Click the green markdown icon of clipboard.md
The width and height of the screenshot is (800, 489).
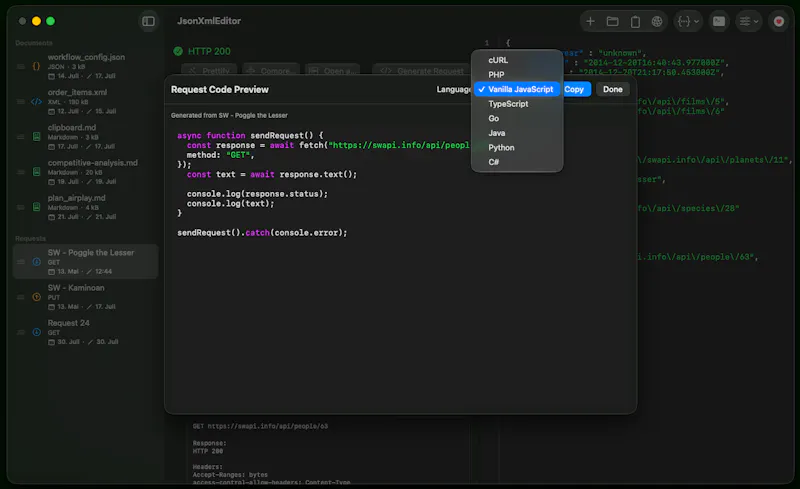36,137
